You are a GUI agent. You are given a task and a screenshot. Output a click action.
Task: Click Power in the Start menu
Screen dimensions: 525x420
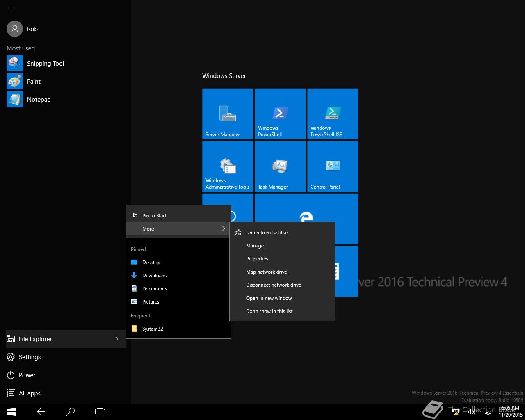pyautogui.click(x=66, y=375)
